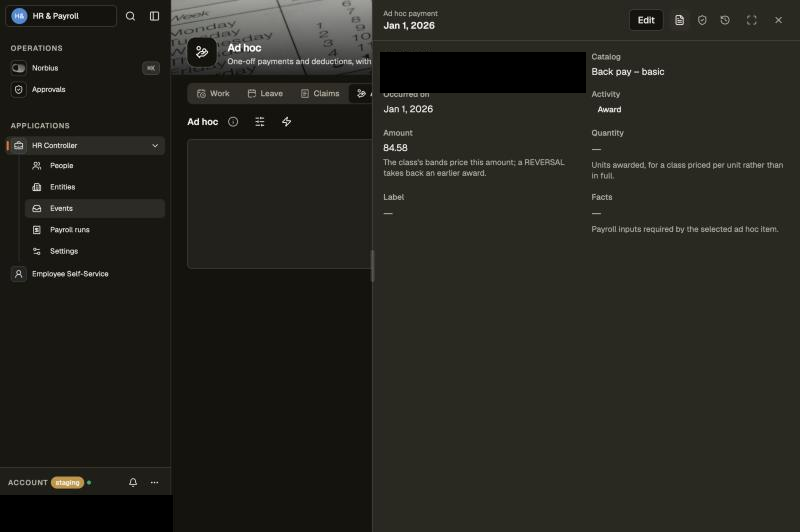Click the Ad hoc info icon

tap(233, 122)
